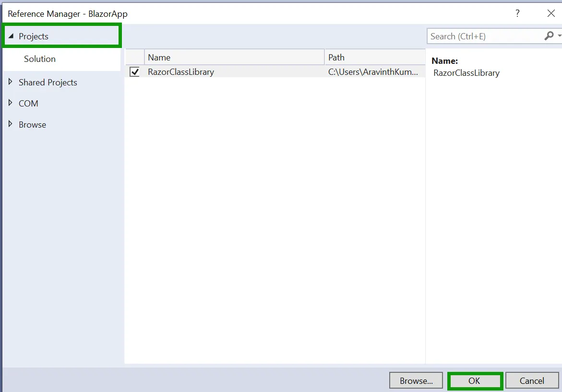
Task: Select the RazorClassLibrary row
Action: (x=216, y=71)
